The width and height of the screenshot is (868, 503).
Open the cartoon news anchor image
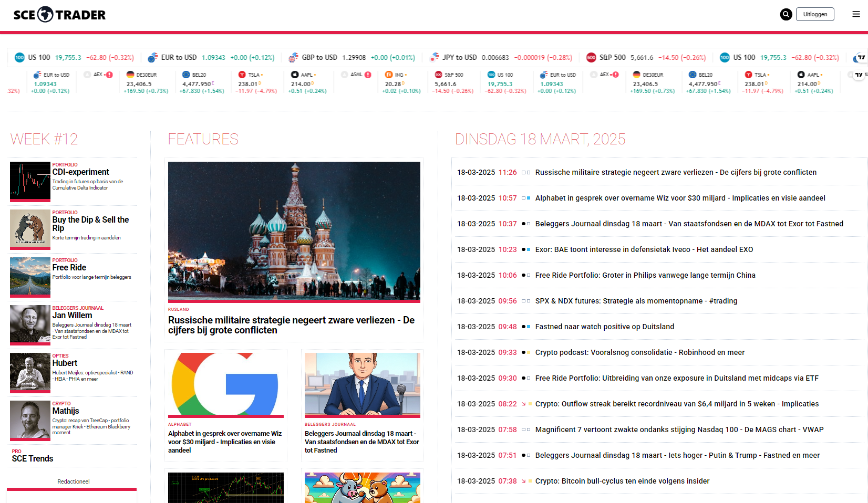click(363, 384)
